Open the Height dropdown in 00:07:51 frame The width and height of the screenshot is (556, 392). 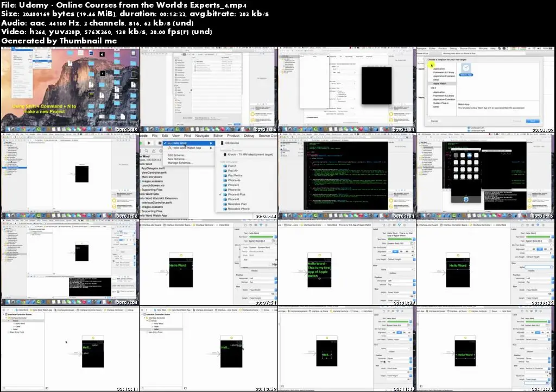[263, 298]
